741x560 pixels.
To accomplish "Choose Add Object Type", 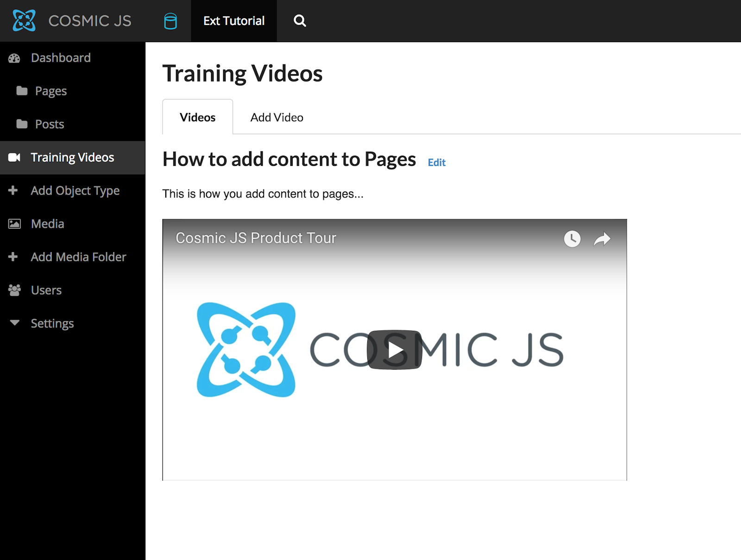I will click(x=75, y=191).
